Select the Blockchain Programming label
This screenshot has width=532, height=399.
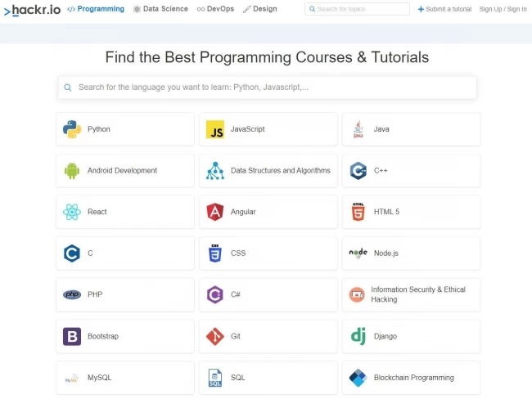point(413,378)
